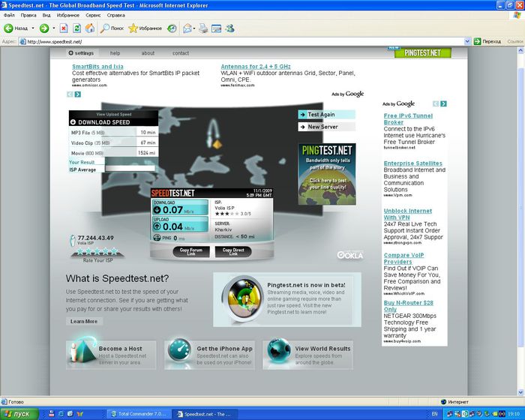Open the Избранное menu in menu bar

tap(68, 15)
